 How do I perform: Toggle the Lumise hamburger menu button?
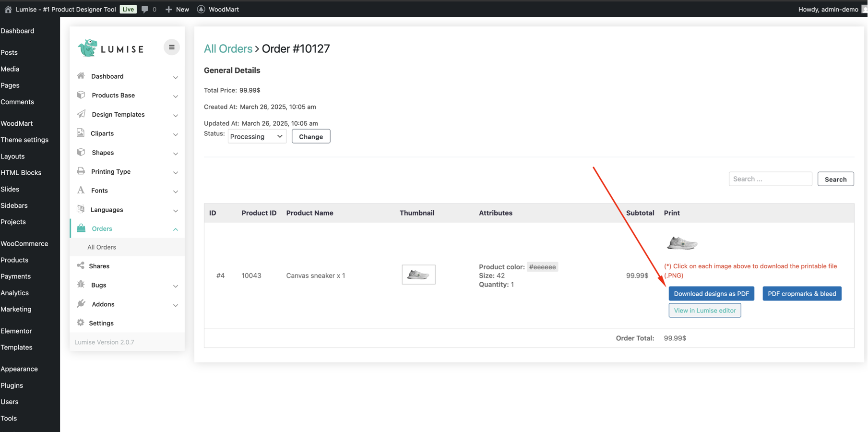(x=171, y=47)
